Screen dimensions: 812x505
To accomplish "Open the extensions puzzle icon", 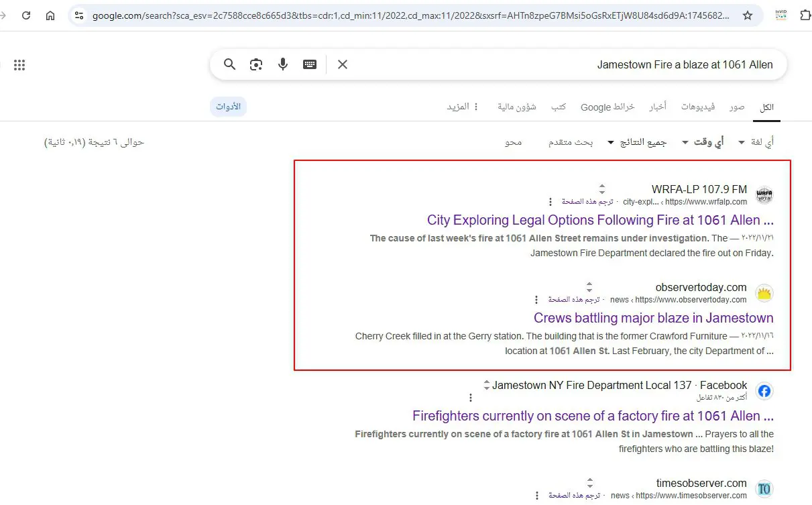I will point(805,15).
